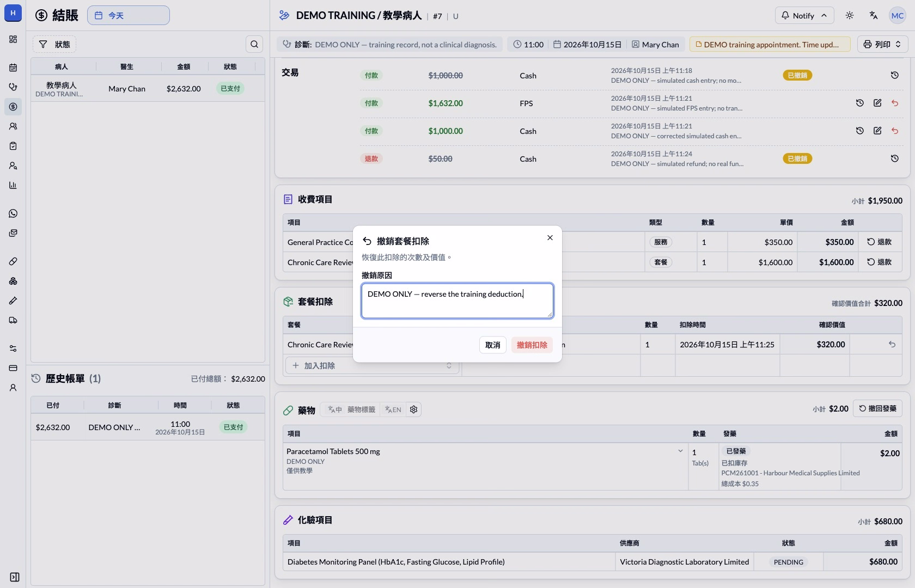This screenshot has height=588, width=915.
Task: Collapse the sidebar with the bottom panel icon
Action: tap(15, 577)
